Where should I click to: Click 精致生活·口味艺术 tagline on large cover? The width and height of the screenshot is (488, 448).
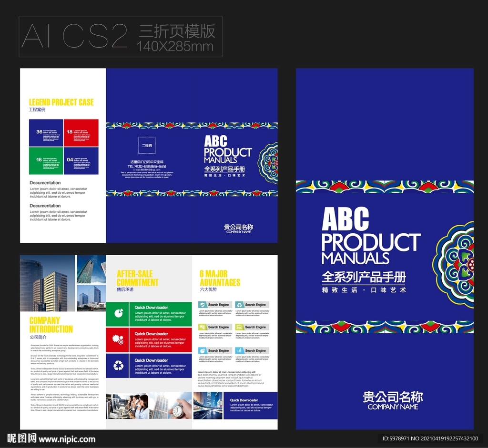pos(364,290)
